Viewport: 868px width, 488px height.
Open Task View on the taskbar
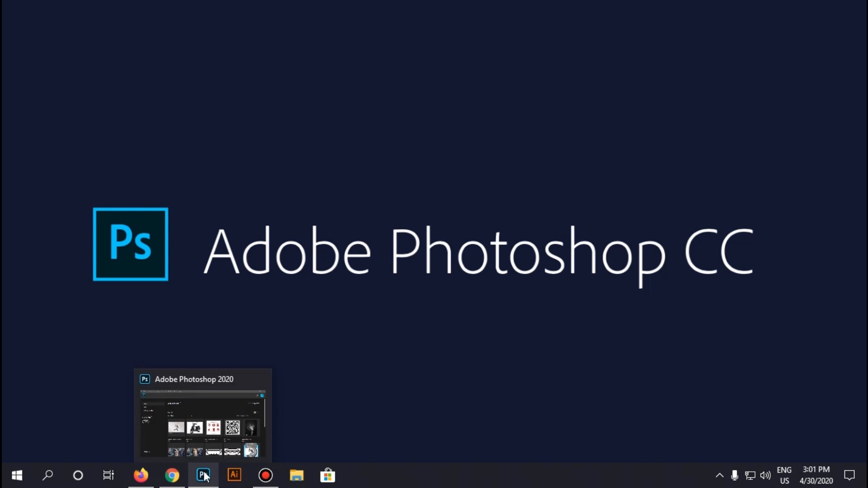point(108,475)
